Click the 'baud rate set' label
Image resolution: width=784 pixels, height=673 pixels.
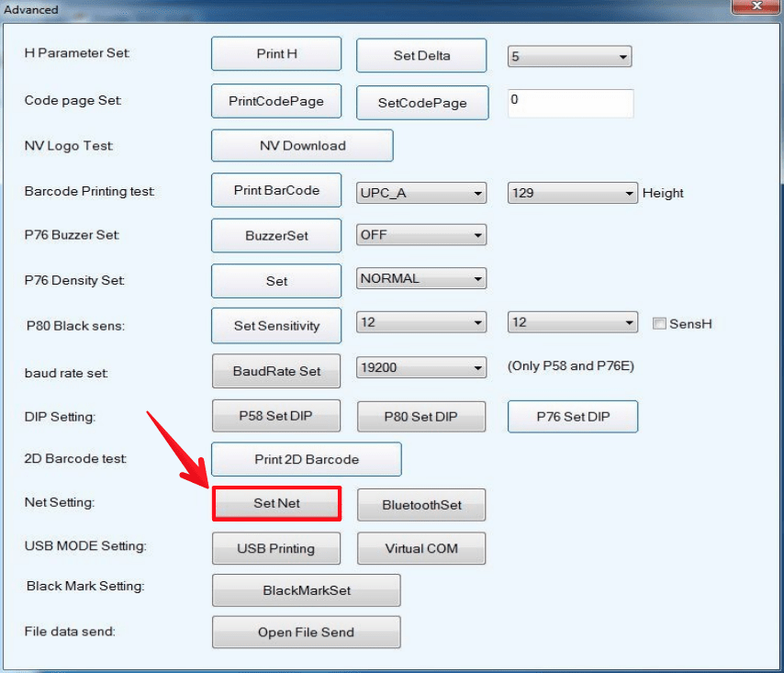click(x=66, y=374)
